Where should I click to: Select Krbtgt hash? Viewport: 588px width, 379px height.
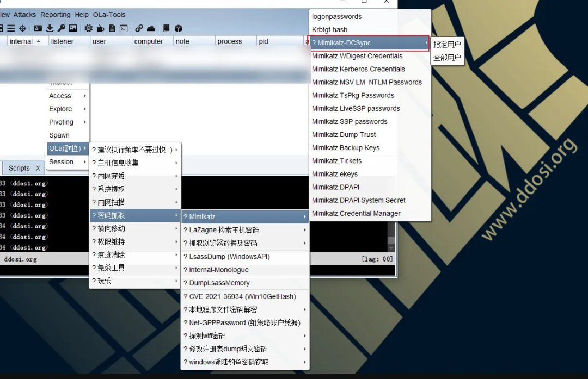(370, 29)
